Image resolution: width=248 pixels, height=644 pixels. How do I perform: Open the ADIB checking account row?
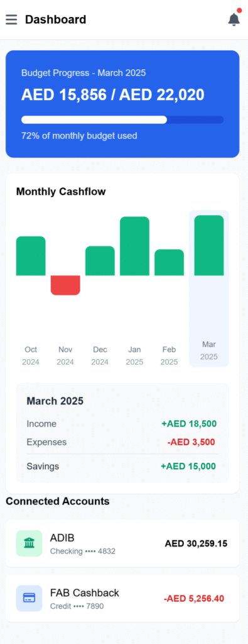tap(122, 543)
